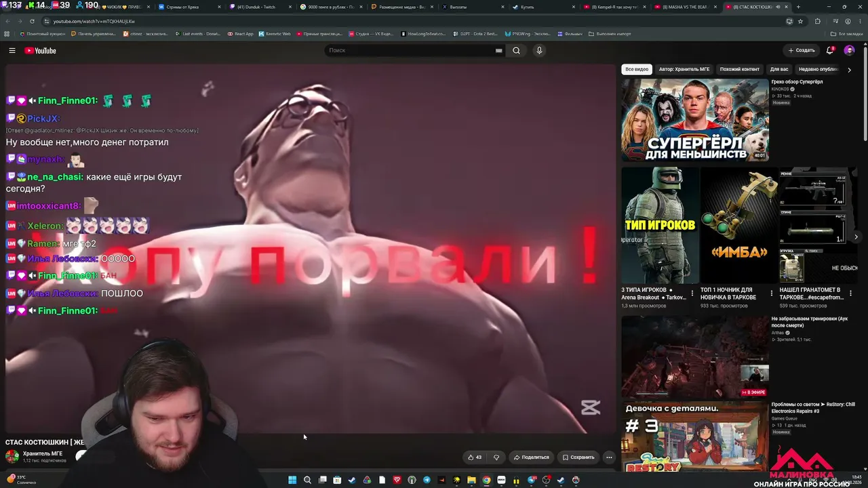Open the '«ИМБА»' night vision short thumbnail

pos(739,225)
